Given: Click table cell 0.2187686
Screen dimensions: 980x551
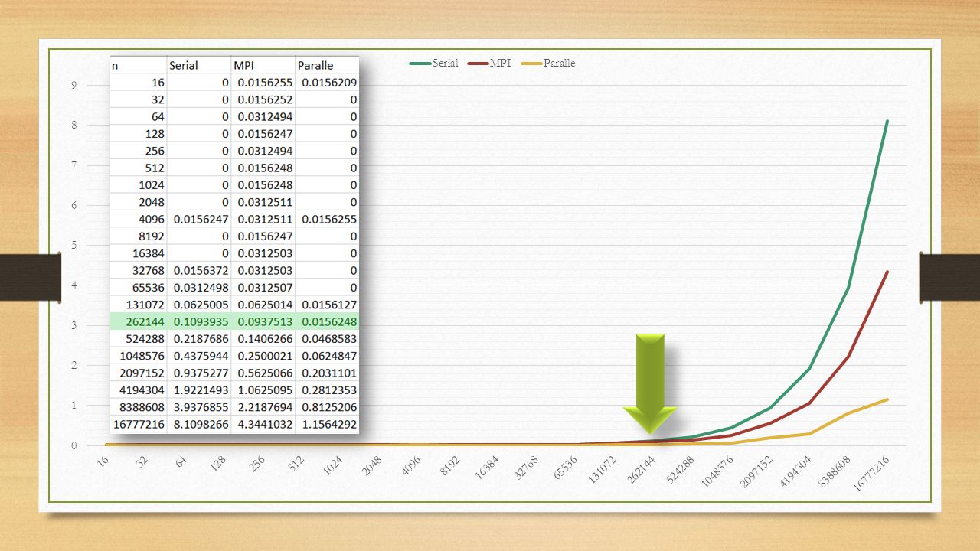Looking at the screenshot, I should 201,339.
